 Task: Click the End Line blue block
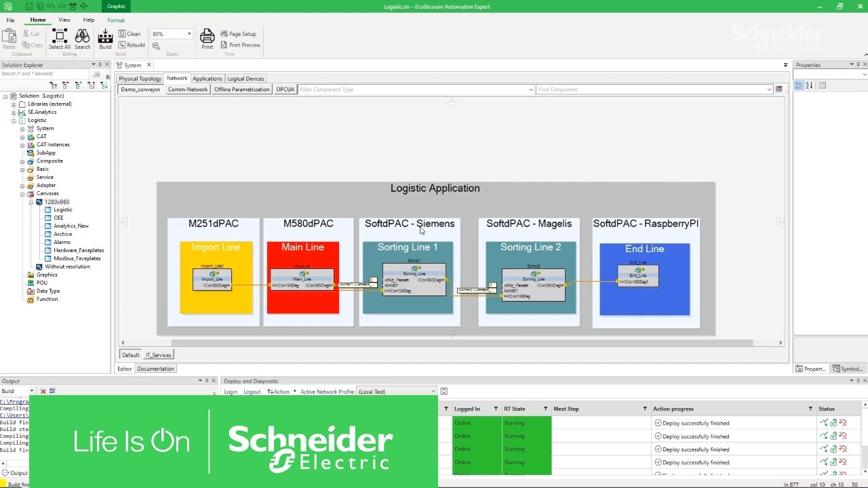click(645, 279)
